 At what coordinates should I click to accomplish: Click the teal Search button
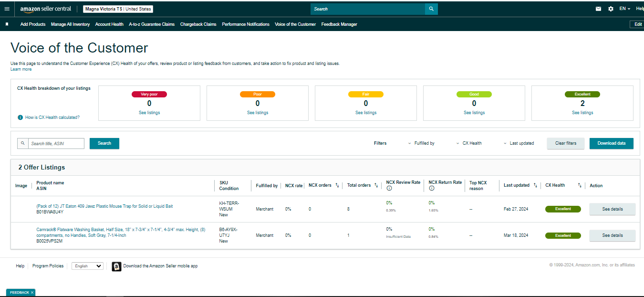tap(104, 143)
